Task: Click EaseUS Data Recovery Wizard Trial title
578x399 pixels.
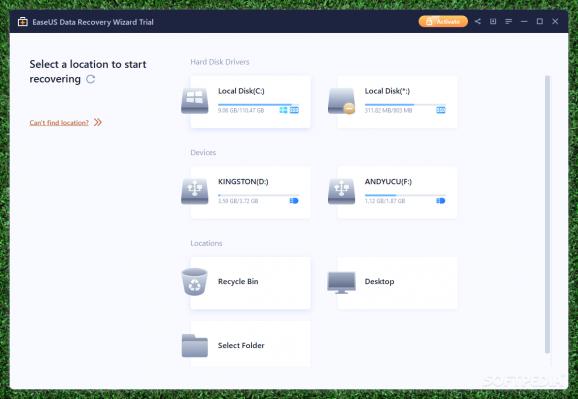Action: pyautogui.click(x=93, y=22)
